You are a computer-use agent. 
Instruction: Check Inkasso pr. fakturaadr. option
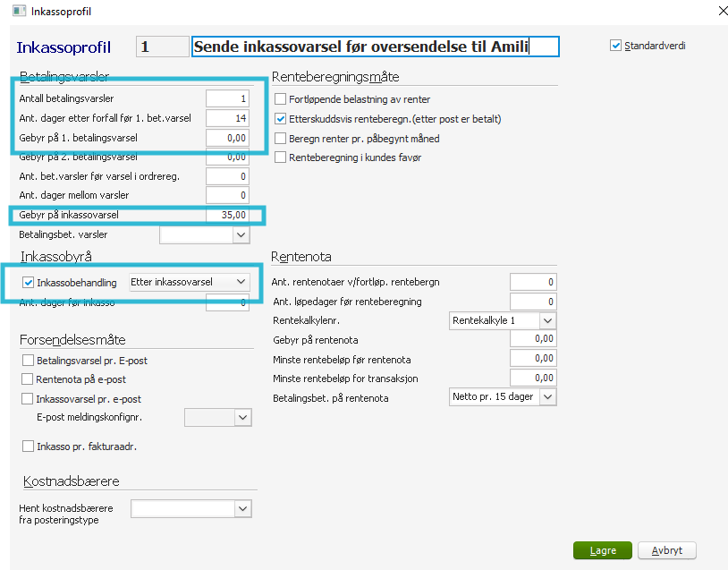tap(28, 447)
